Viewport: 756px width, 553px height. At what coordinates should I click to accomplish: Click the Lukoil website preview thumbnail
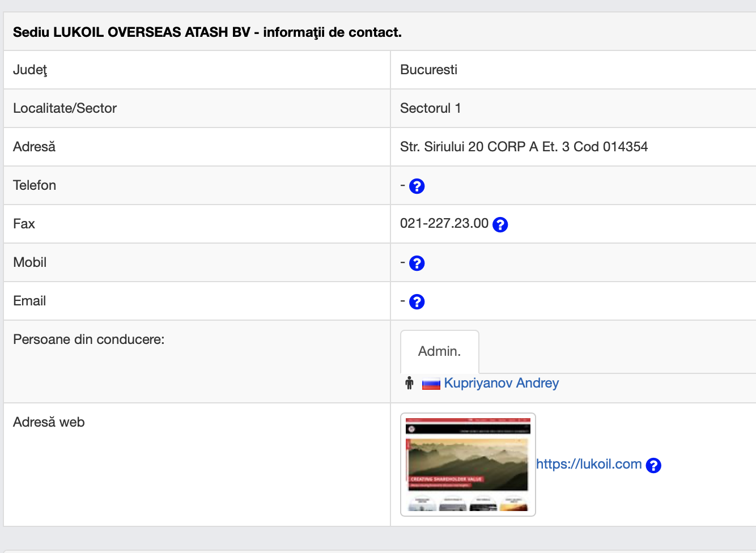pyautogui.click(x=468, y=465)
